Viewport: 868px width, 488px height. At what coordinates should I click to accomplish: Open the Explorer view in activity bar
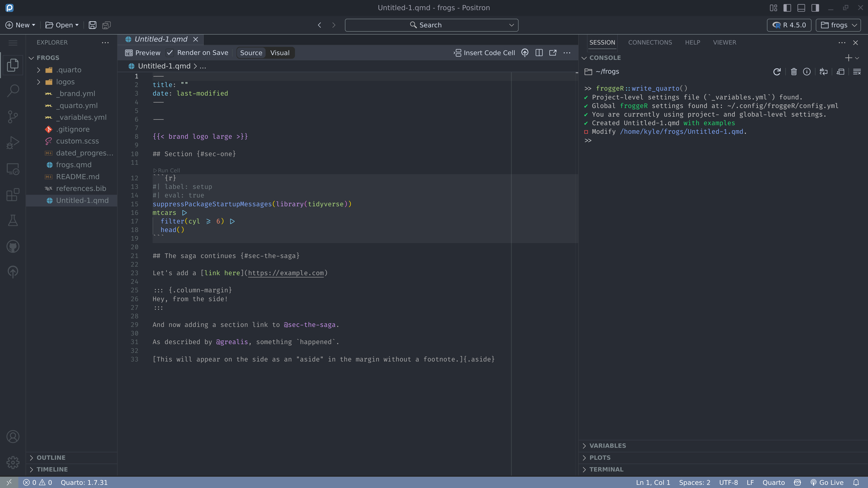tap(13, 65)
